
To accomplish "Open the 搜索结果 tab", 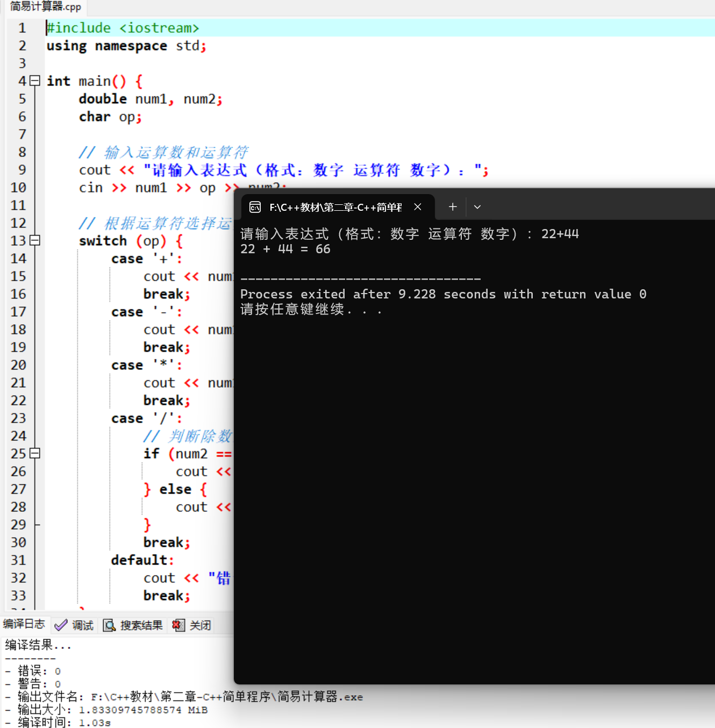I will pos(133,625).
